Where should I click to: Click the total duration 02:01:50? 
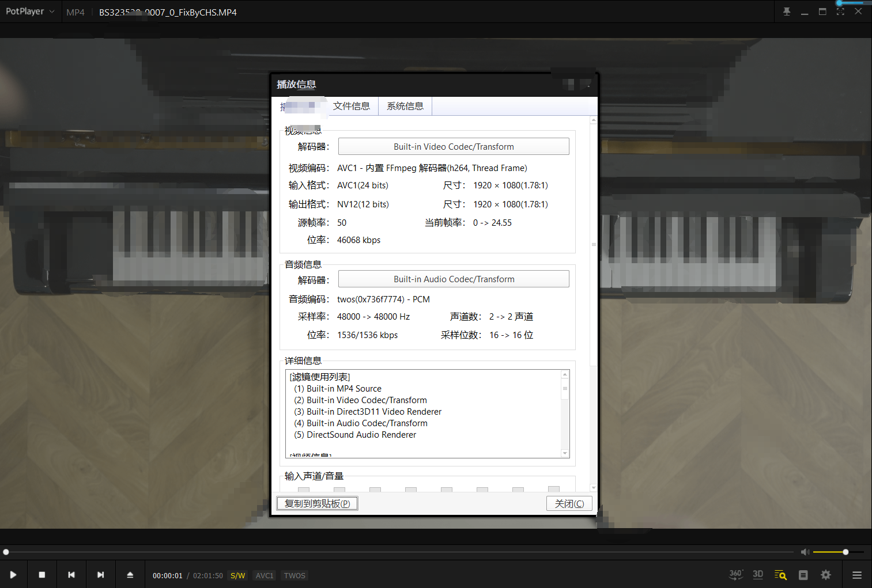(208, 575)
